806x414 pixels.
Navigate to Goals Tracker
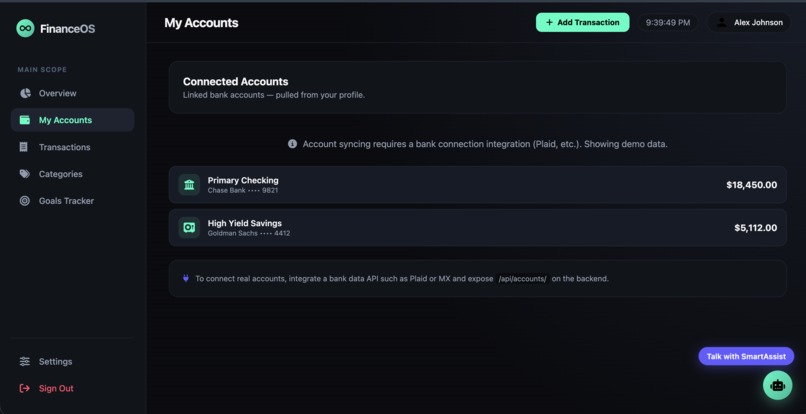(72, 201)
